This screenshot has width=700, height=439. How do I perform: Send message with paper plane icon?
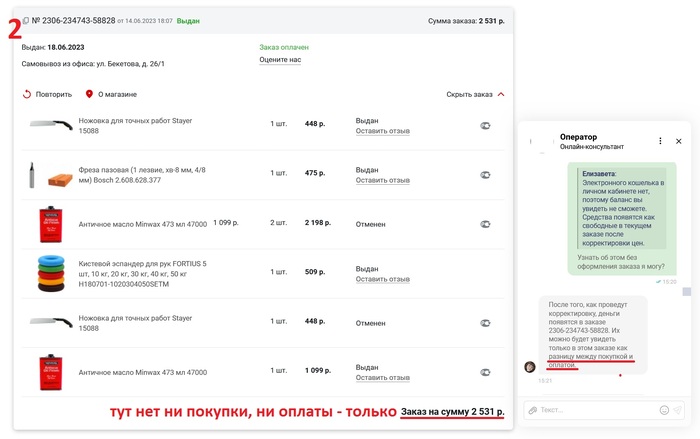678,410
